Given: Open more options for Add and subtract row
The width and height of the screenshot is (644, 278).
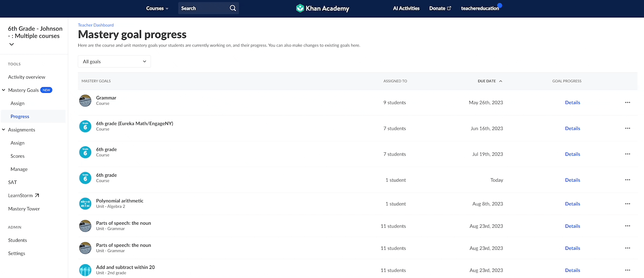Looking at the screenshot, I should [x=628, y=270].
